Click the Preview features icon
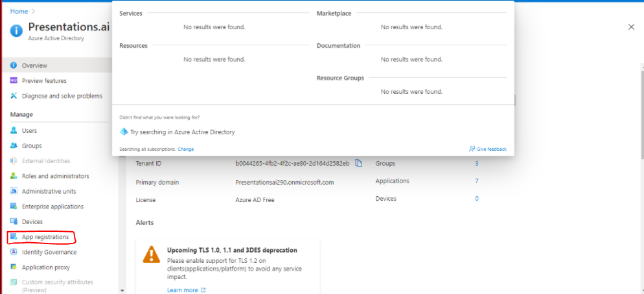This screenshot has width=644, height=294. pos(14,80)
